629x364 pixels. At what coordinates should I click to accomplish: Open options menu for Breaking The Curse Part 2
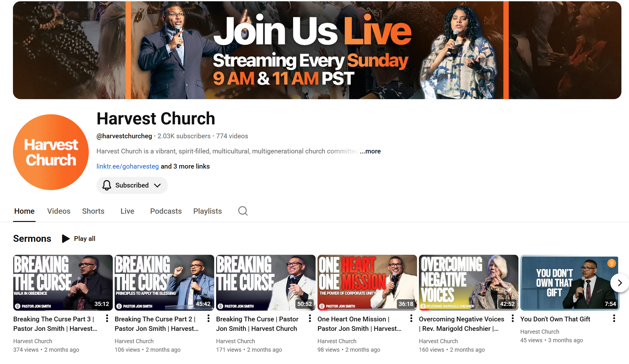tap(209, 319)
